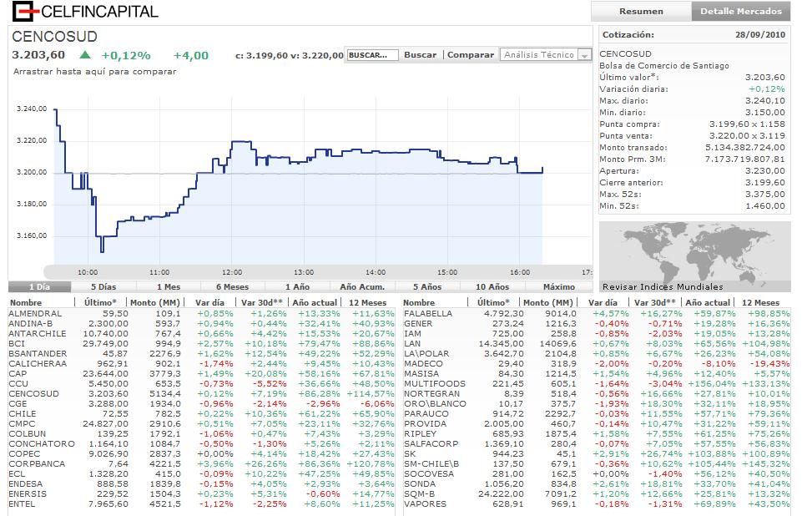812x516 pixels.
Task: Select the ANTARCHILE stock row
Action: coord(201,334)
